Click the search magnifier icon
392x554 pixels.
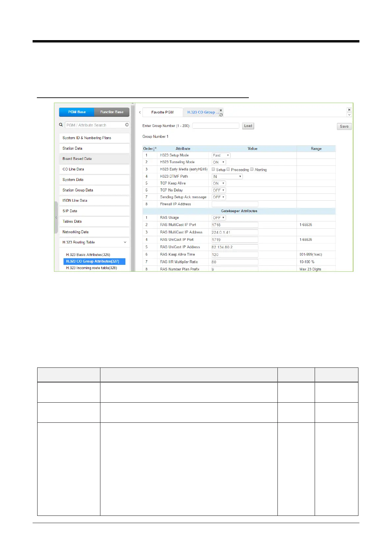click(x=61, y=125)
